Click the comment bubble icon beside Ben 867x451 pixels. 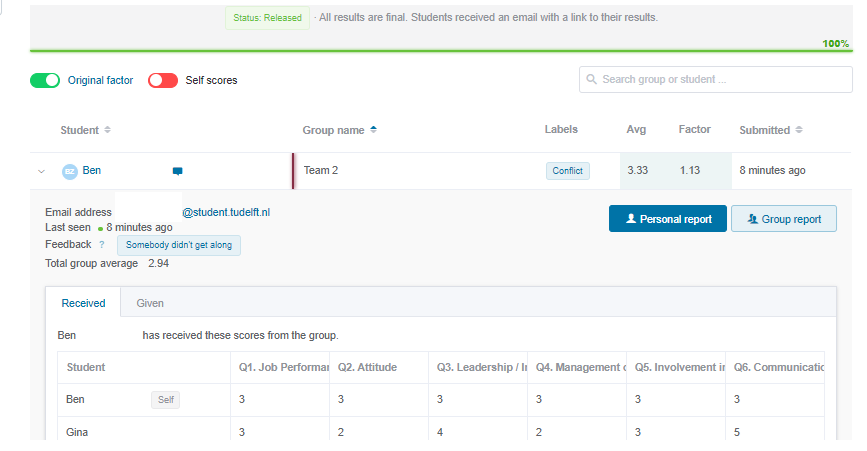[177, 171]
